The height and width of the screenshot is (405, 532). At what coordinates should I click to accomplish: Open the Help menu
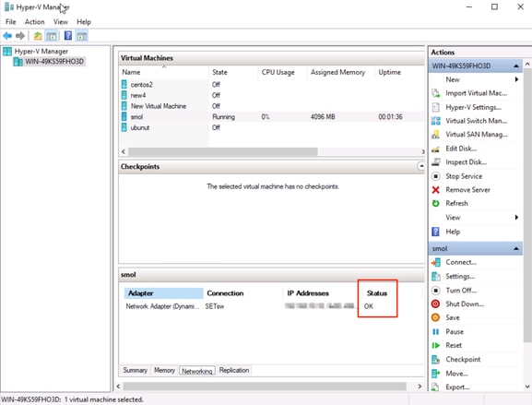point(84,22)
